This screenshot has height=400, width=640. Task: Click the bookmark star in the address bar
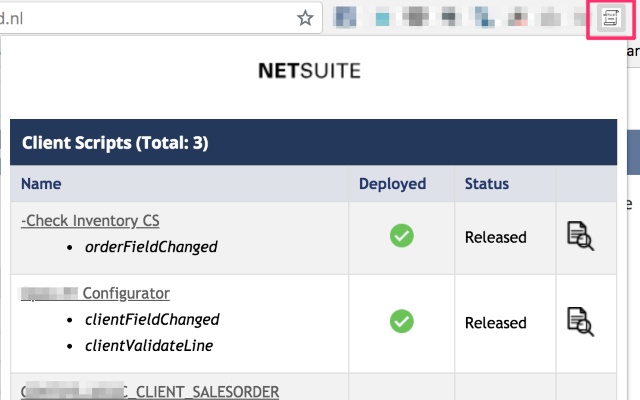pyautogui.click(x=305, y=18)
